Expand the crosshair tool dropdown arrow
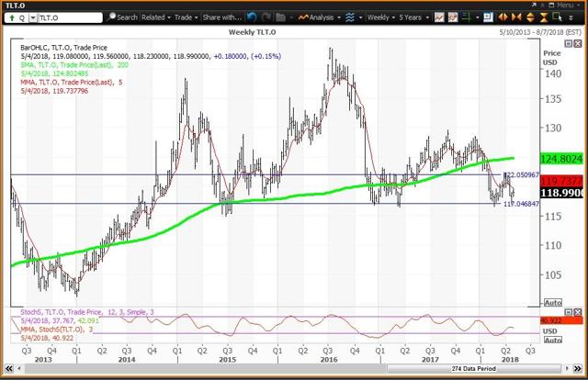 (478, 17)
